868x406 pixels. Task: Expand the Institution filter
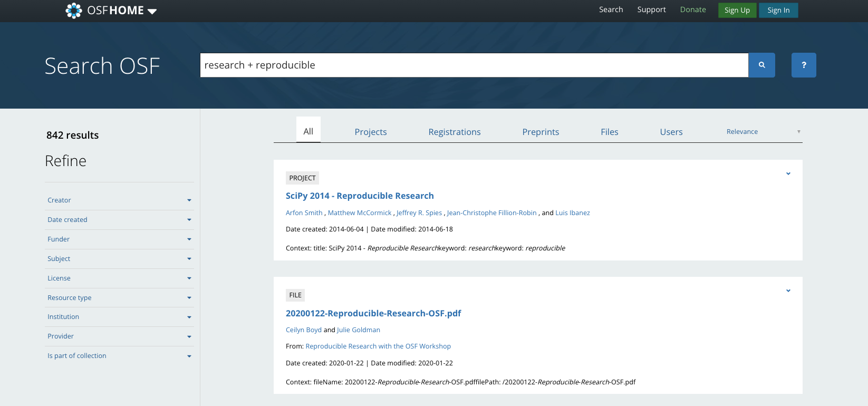point(120,317)
